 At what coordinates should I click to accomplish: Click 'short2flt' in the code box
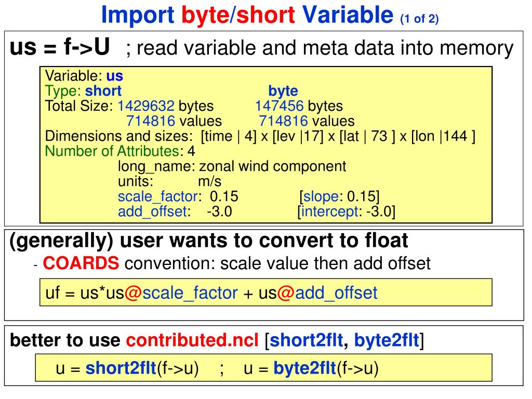coord(121,368)
